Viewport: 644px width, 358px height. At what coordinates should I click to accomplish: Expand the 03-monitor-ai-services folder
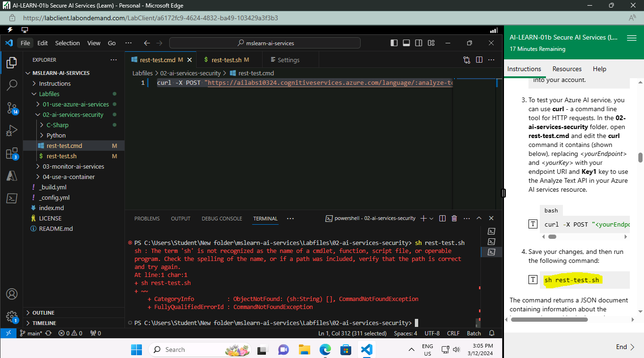[74, 166]
